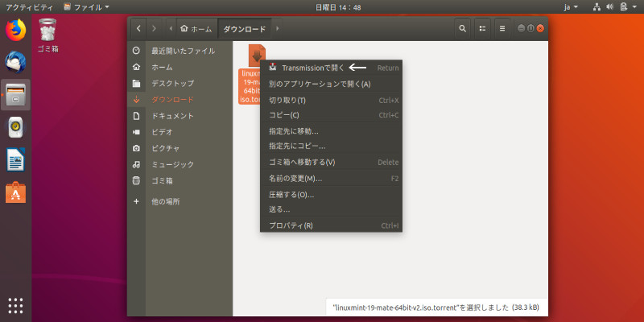Open the clock 日曜日 14:48 calendar
Screen dimensions: 644x322
point(338,7)
